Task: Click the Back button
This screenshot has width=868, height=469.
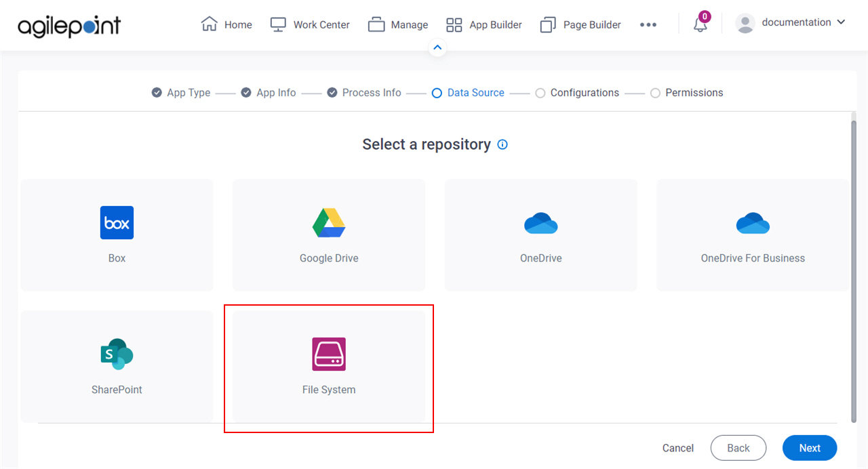Action: coord(738,448)
